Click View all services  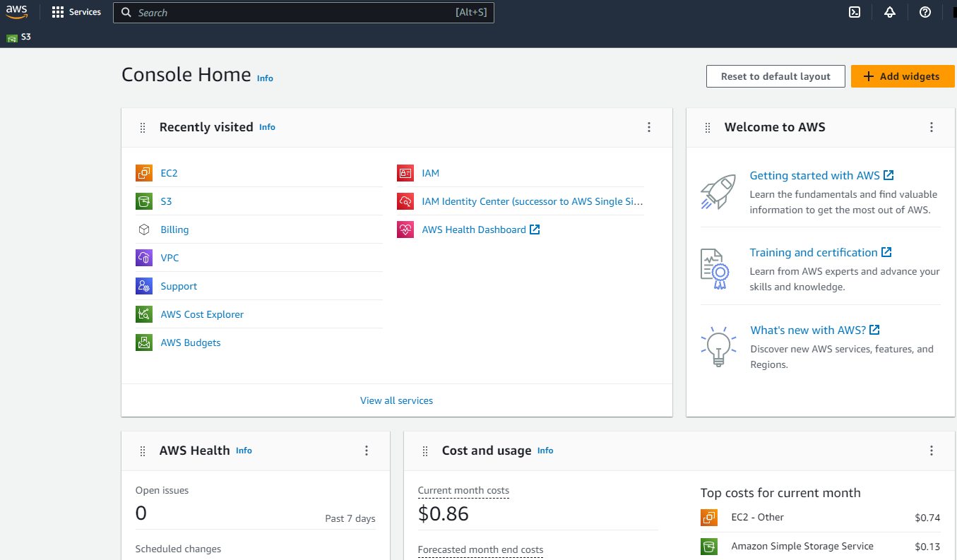coord(397,400)
